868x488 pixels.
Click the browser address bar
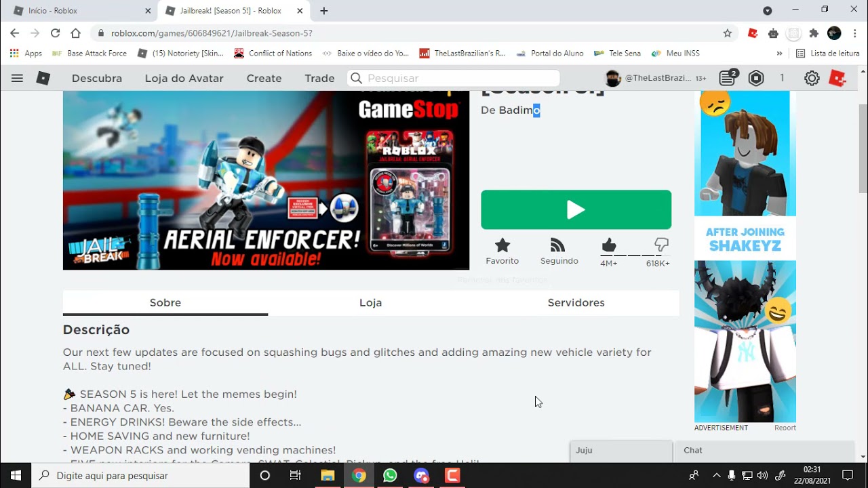[406, 33]
